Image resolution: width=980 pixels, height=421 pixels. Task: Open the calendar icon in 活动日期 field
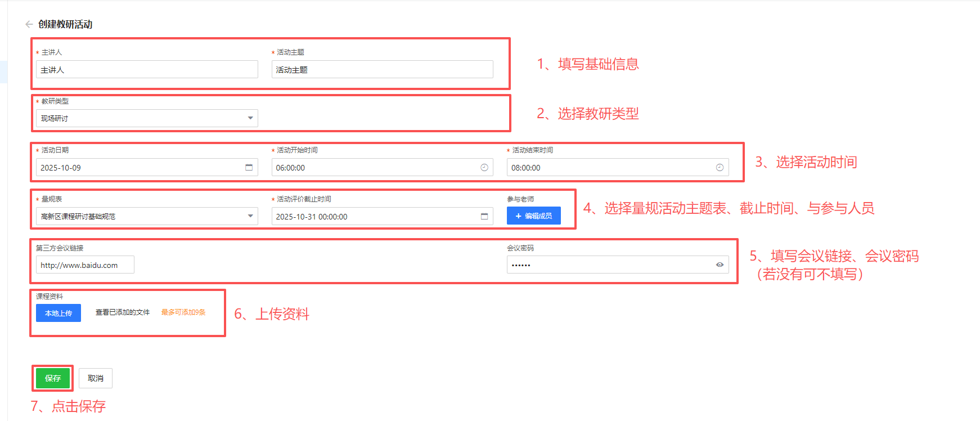pyautogui.click(x=249, y=167)
